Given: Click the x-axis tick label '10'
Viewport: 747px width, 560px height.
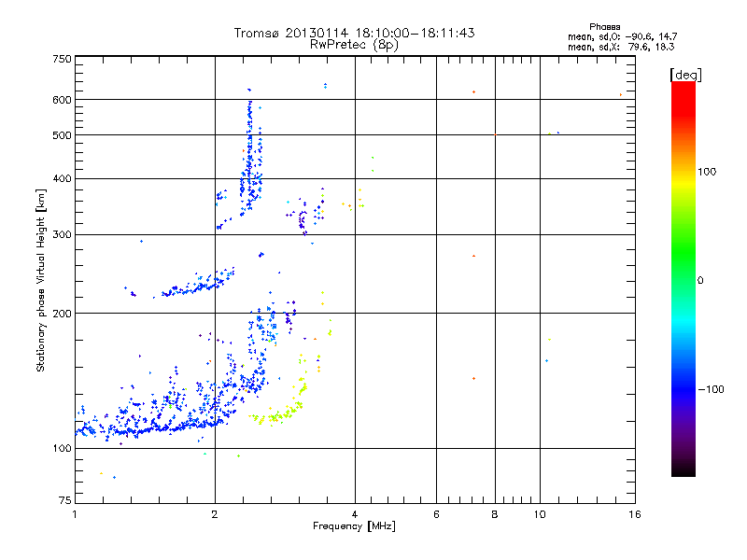Looking at the screenshot, I should [540, 514].
